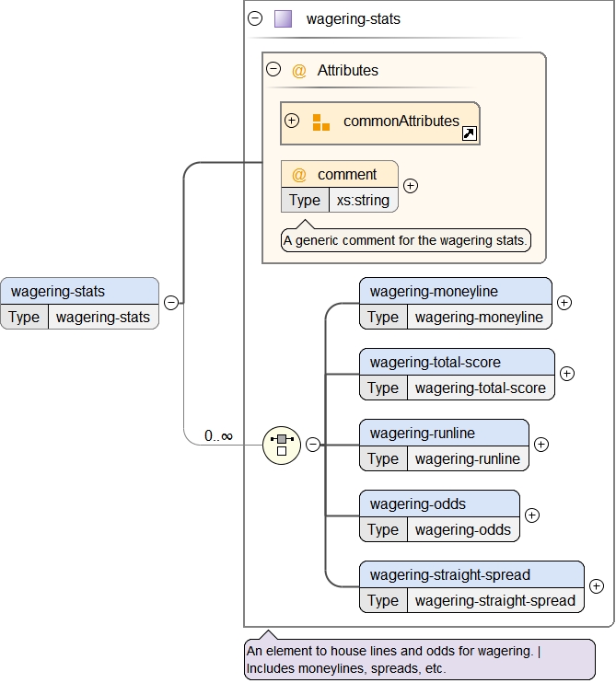Collapse the sequence compositor children
616x683 pixels.
tap(313, 445)
